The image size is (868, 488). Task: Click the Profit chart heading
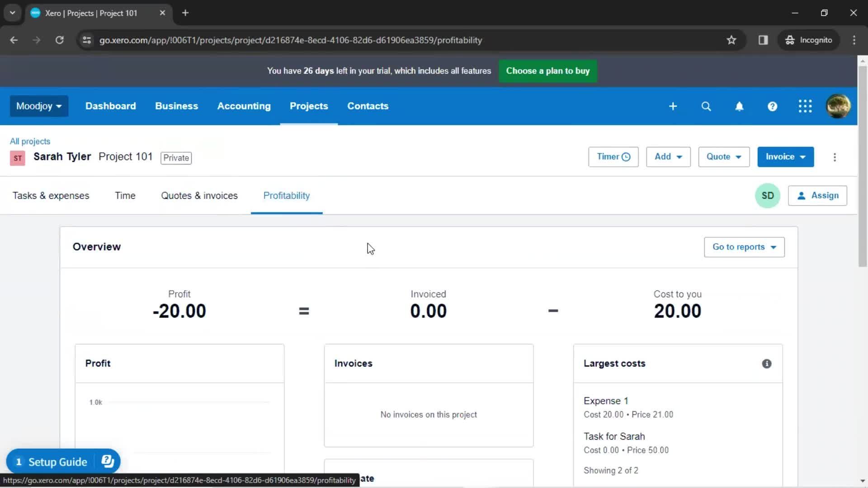98,364
